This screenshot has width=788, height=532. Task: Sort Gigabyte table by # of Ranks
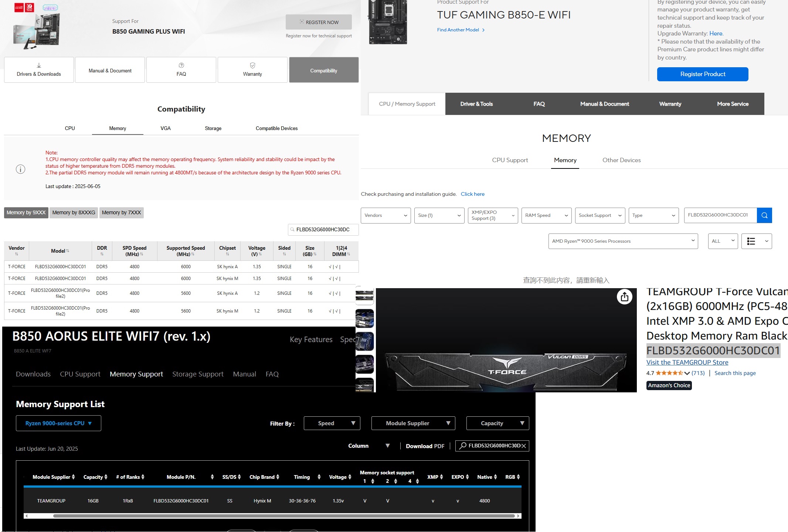point(143,477)
